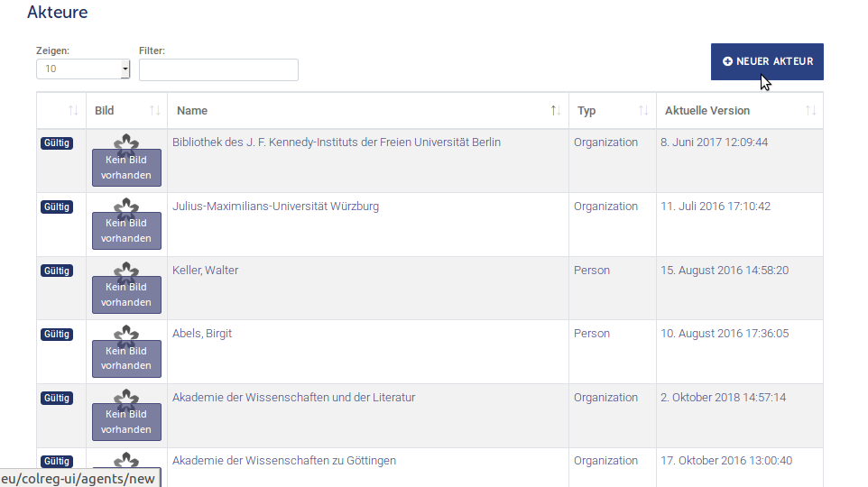Open Akademie der Wissenschaften und der Literatur
The width and height of the screenshot is (868, 487).
(293, 398)
